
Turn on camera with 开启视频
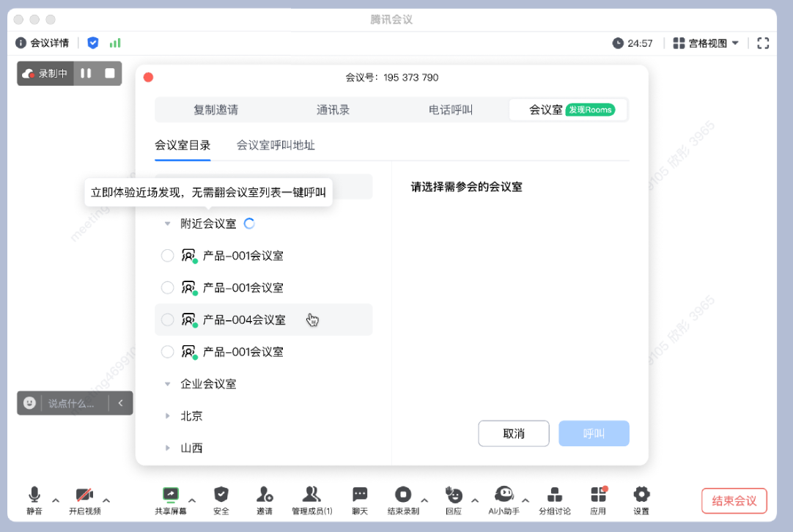(x=84, y=500)
